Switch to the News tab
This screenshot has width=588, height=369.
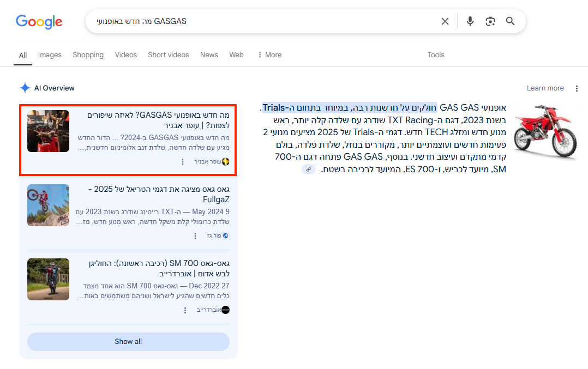209,55
